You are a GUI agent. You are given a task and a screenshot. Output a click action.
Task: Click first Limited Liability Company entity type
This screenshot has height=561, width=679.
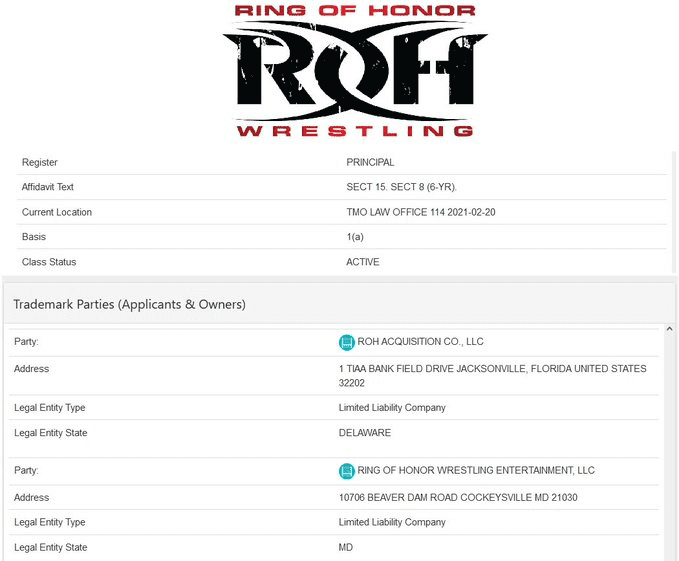pos(392,408)
